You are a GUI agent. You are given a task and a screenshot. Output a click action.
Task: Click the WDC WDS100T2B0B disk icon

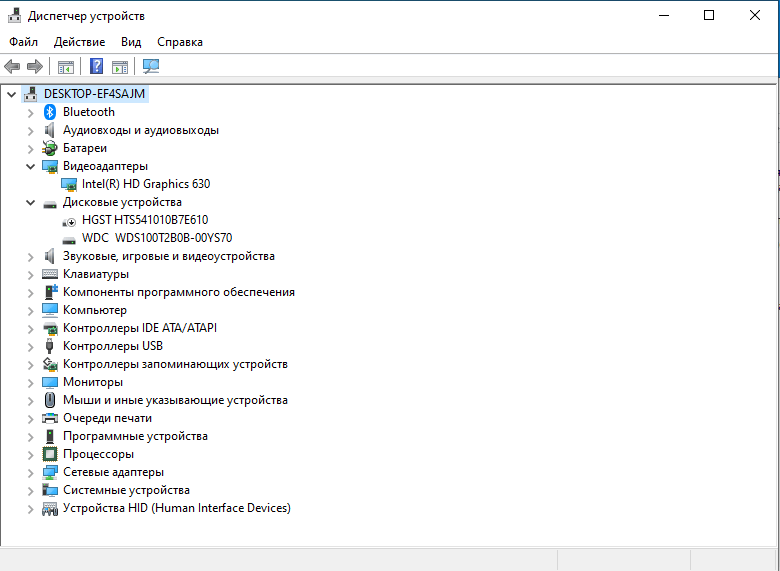[69, 241]
